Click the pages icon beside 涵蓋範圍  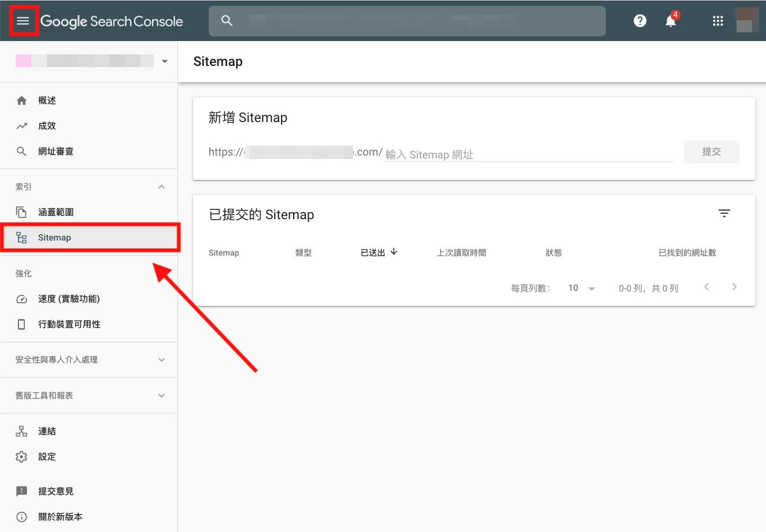(x=21, y=212)
